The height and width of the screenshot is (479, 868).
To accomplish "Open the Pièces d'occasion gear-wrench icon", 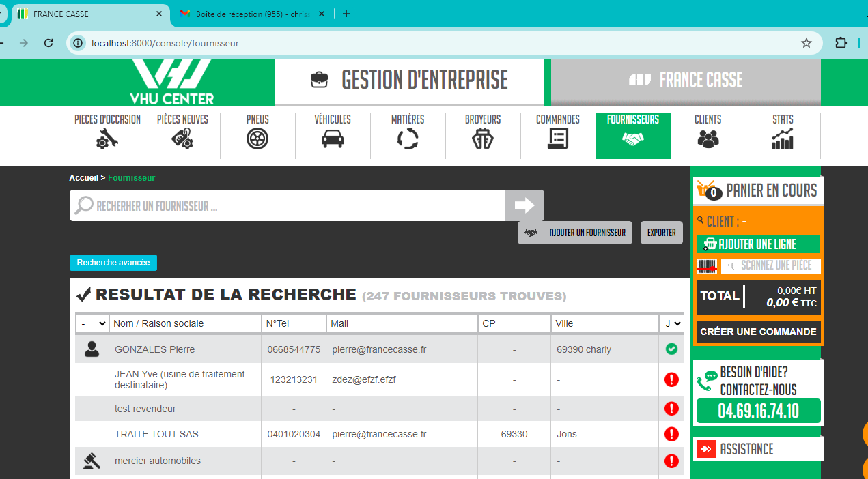I will pyautogui.click(x=107, y=139).
